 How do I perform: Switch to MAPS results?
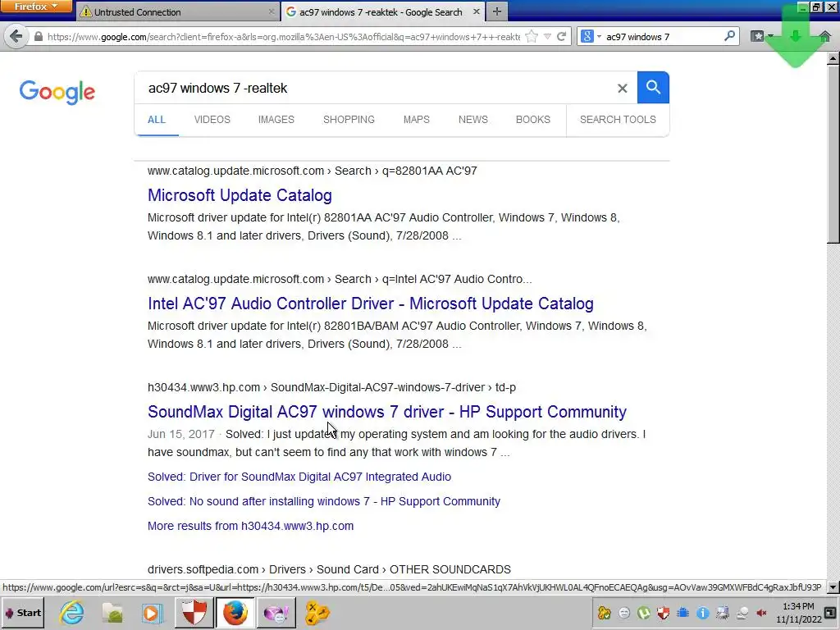coord(416,120)
